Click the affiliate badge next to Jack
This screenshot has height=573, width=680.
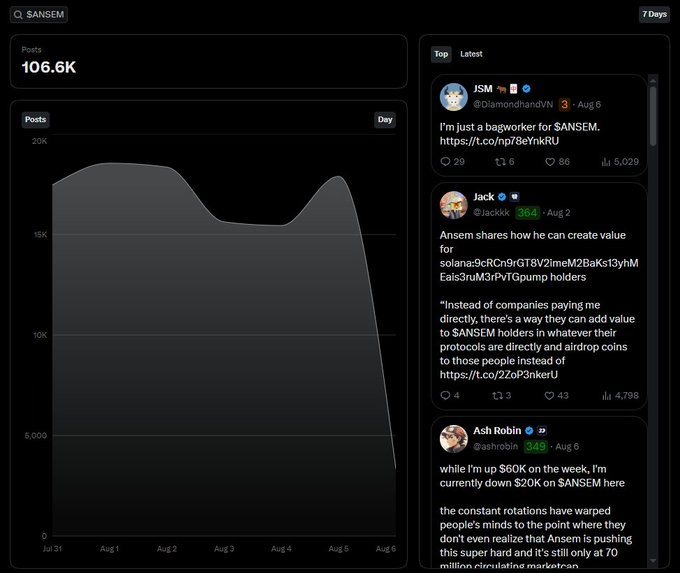pos(514,197)
